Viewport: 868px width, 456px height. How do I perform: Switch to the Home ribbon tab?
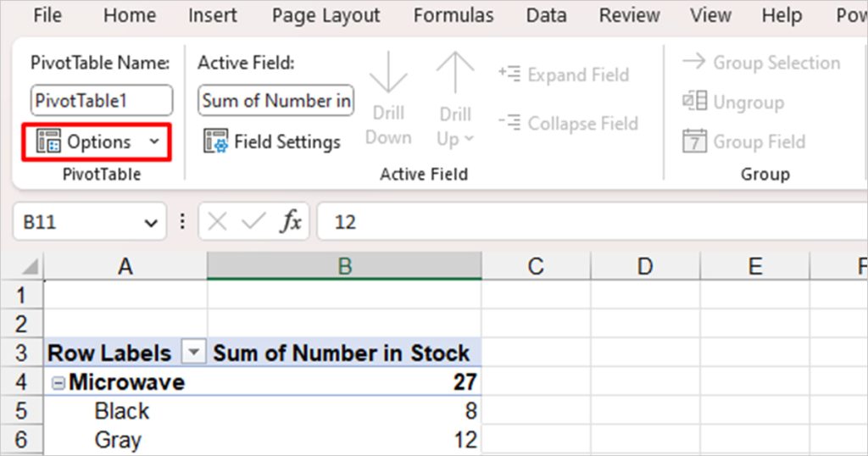click(130, 15)
